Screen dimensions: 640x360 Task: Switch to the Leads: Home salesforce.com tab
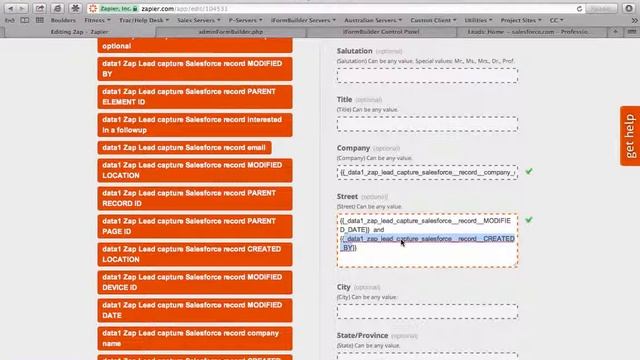[532, 31]
